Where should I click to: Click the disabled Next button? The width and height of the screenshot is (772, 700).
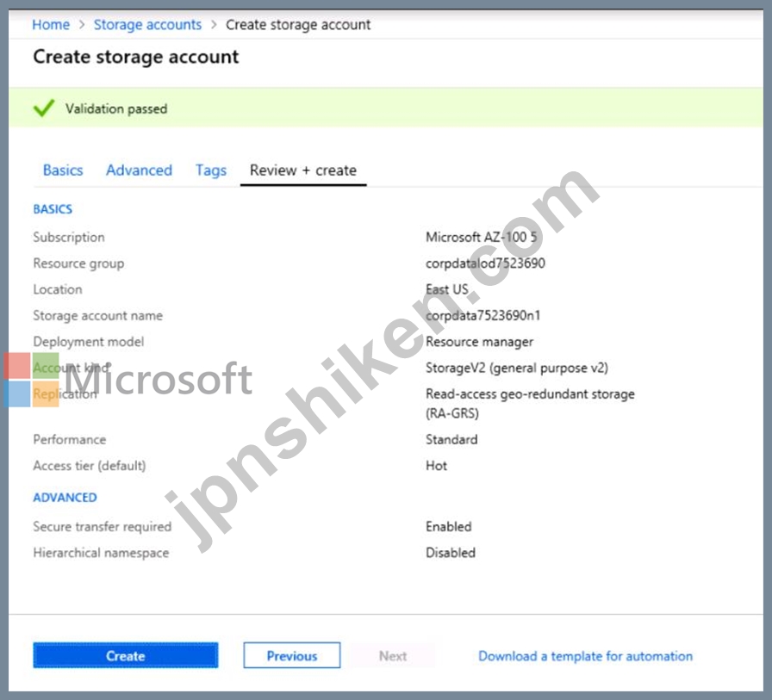click(x=393, y=655)
